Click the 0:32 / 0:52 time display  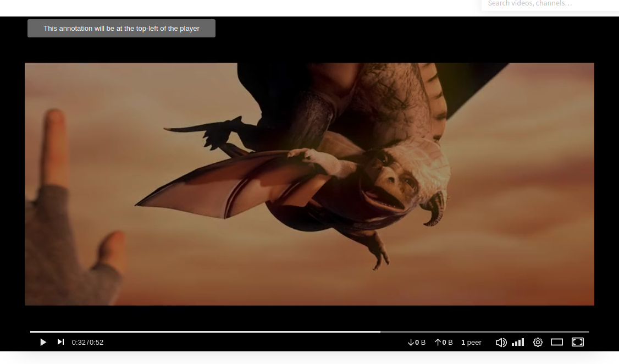87,342
